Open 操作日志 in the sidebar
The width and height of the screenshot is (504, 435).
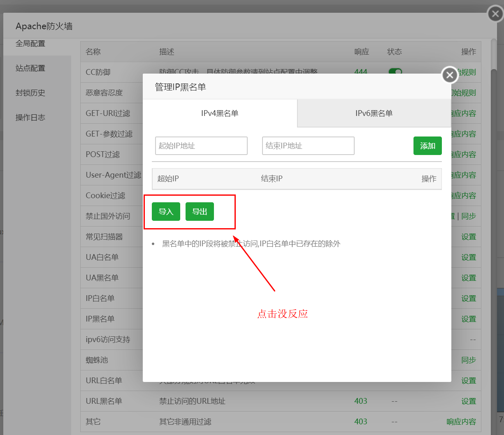pos(30,118)
